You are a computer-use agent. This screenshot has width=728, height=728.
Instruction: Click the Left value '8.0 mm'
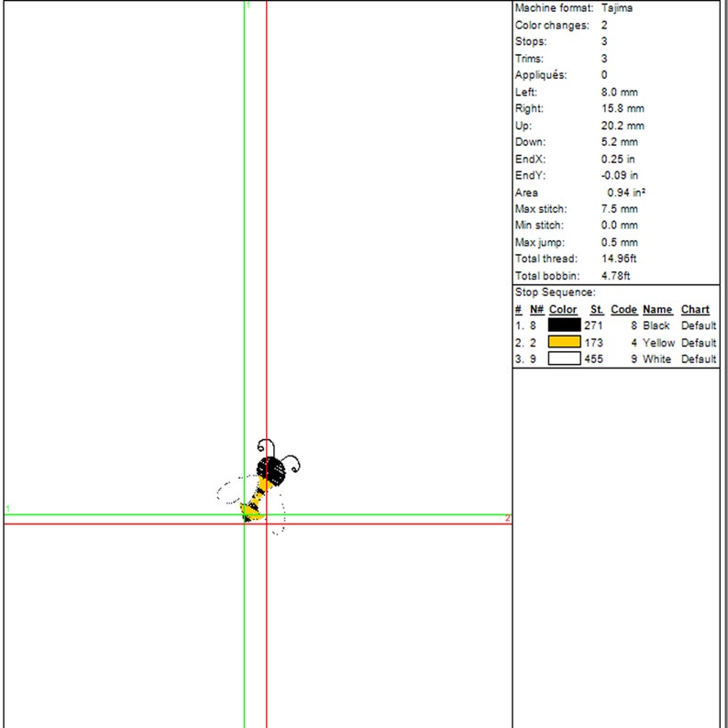[620, 92]
